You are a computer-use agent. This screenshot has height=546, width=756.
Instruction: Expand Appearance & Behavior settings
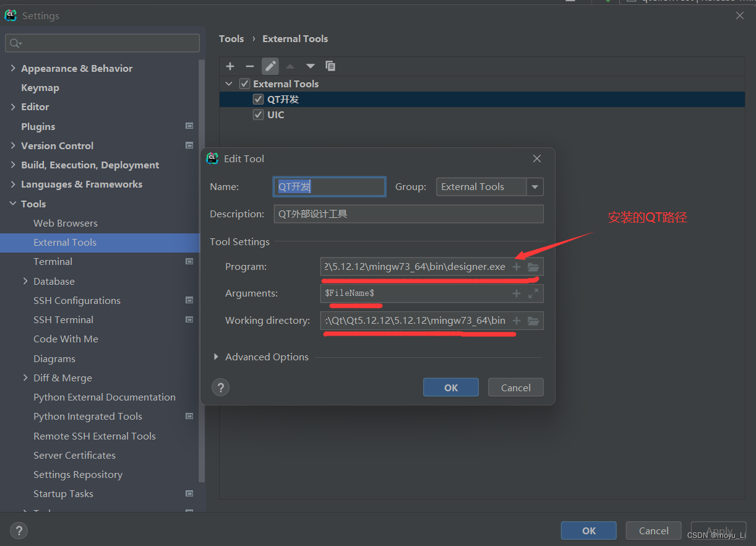[13, 68]
